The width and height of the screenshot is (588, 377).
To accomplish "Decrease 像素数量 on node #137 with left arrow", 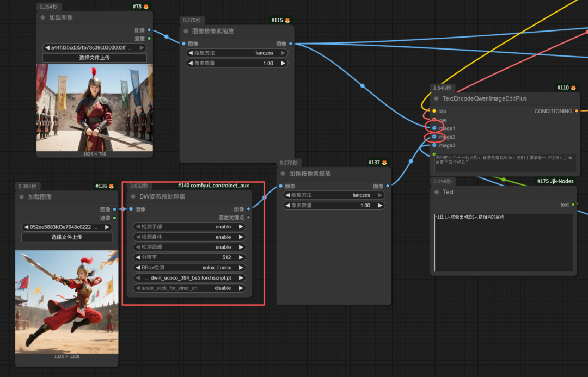I will [287, 205].
